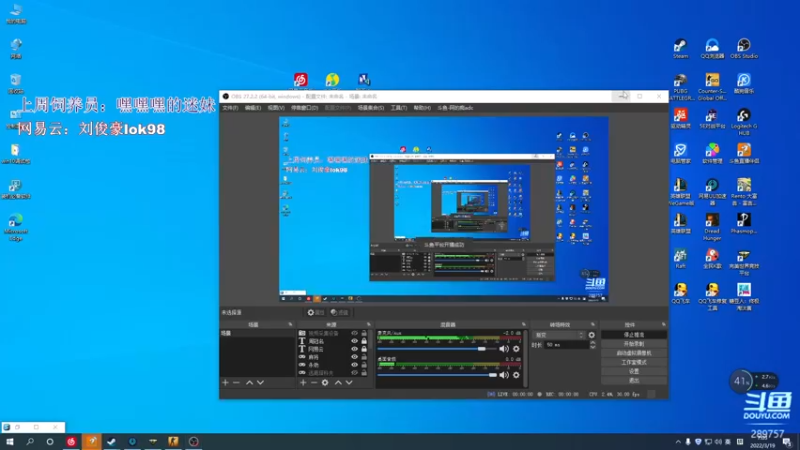The width and height of the screenshot is (800, 450).
Task: Step the transition duration value
Action: pos(592,345)
